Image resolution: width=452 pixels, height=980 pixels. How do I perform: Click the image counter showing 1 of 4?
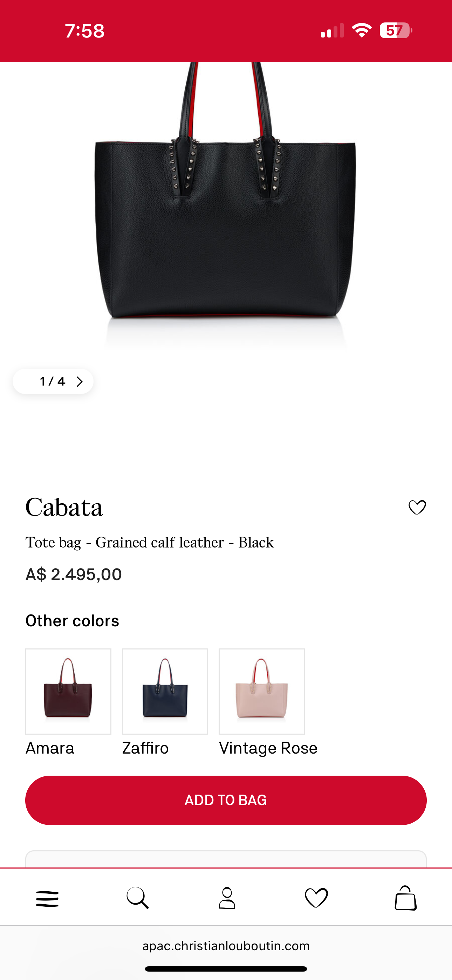coord(53,381)
